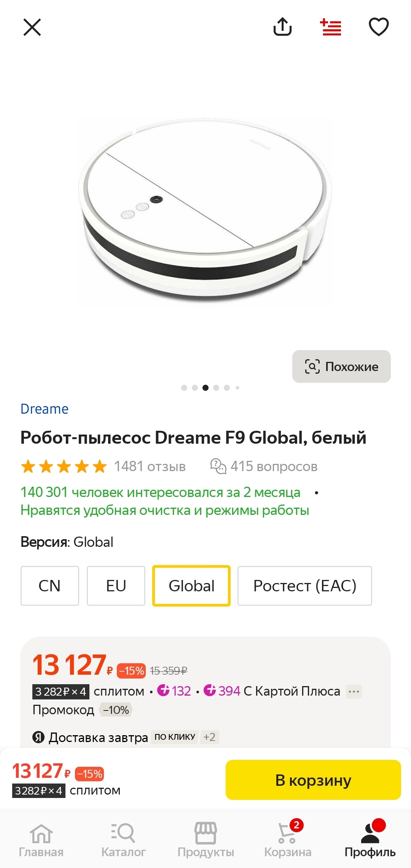Add item to cart with В корзину
This screenshot has height=868, width=411.
click(313, 780)
